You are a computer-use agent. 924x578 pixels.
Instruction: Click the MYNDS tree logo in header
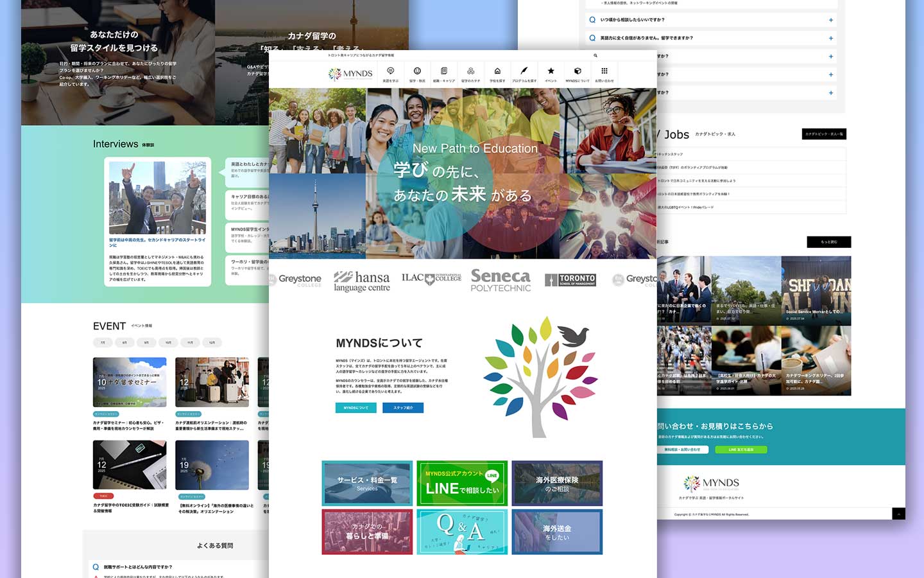pyautogui.click(x=350, y=74)
